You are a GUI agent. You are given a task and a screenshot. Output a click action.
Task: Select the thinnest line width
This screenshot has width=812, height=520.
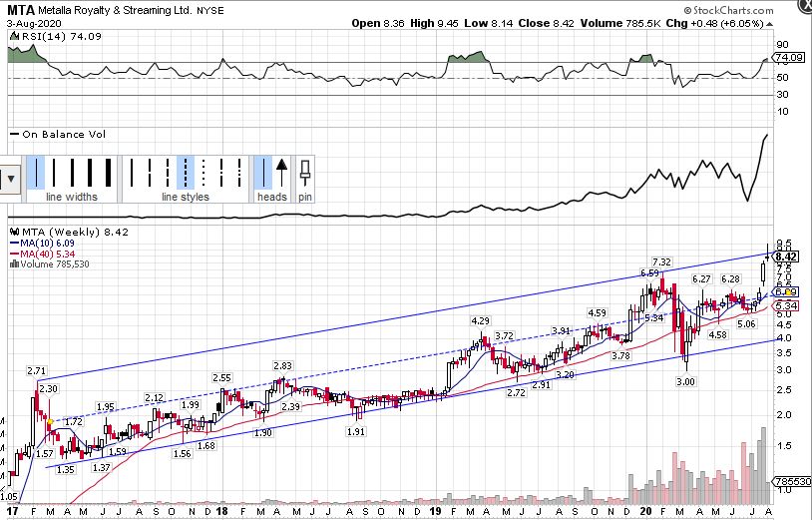(x=36, y=173)
